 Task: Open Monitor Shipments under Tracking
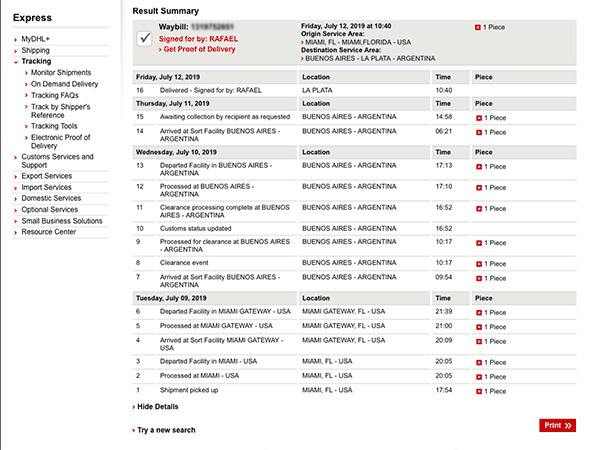coord(61,73)
